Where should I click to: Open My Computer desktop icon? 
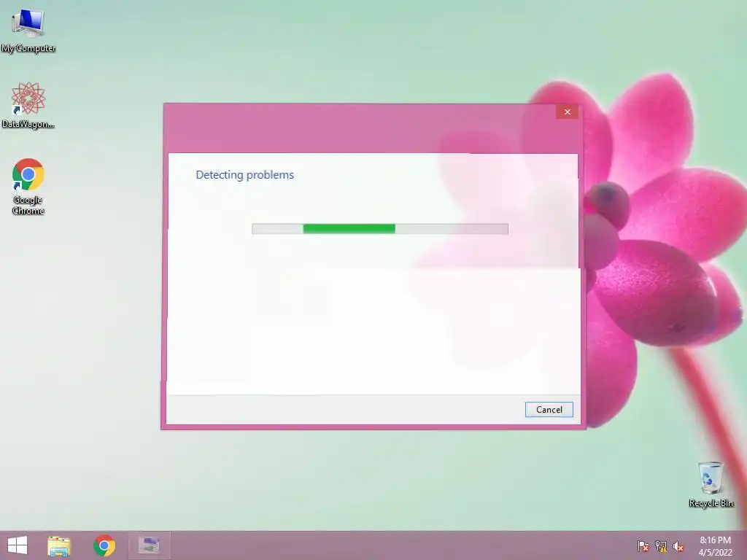[28, 30]
